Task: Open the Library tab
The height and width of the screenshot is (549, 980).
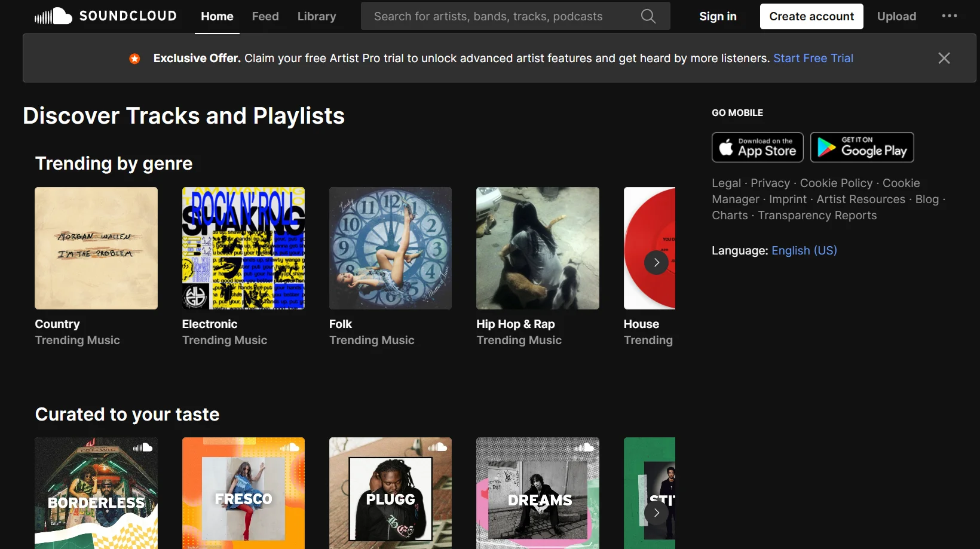Action: (x=317, y=16)
